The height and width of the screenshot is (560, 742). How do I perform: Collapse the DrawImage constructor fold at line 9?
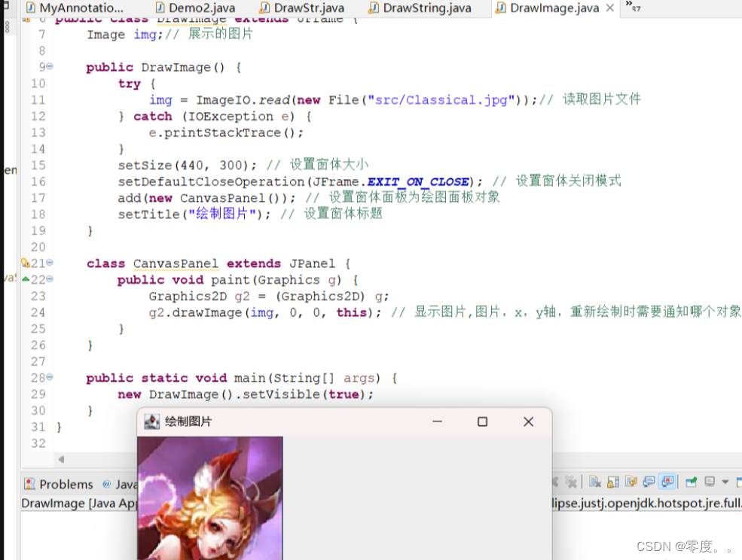(x=48, y=67)
